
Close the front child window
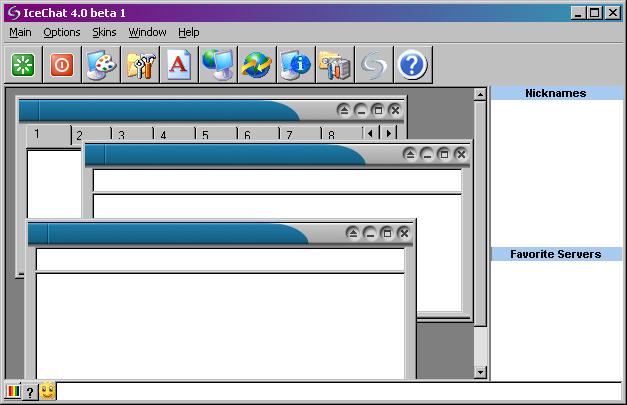404,233
